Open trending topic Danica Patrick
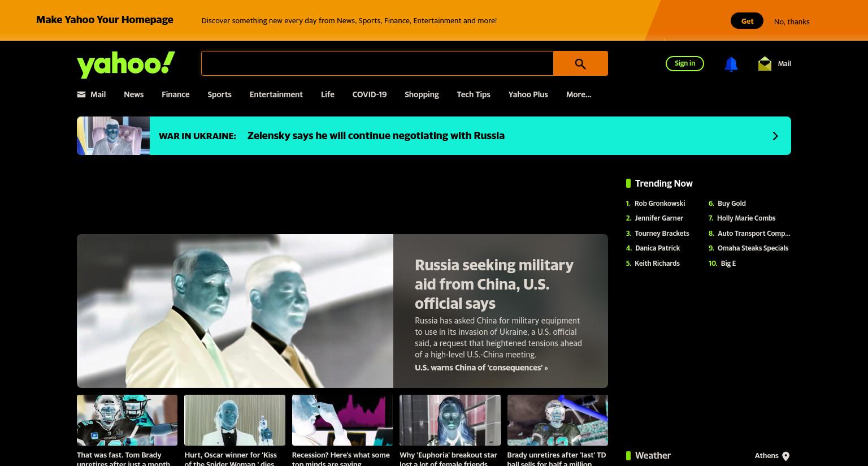Screen dimensions: 868x466 click(x=657, y=248)
